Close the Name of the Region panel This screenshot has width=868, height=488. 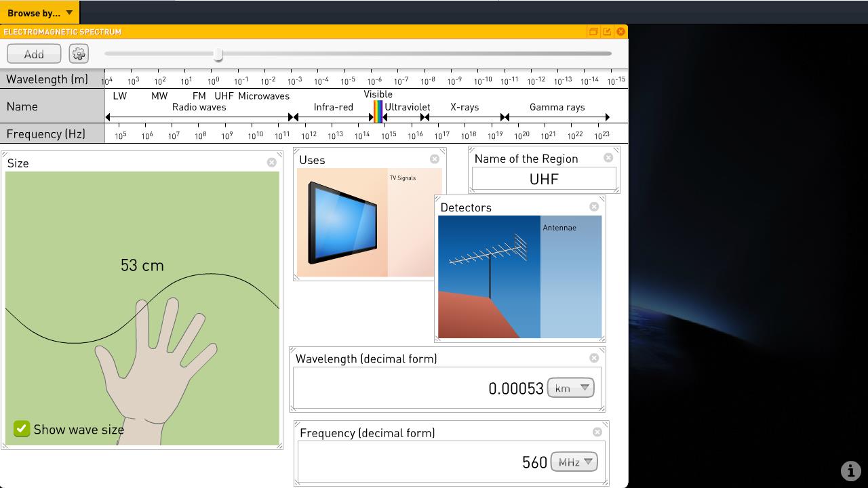608,157
